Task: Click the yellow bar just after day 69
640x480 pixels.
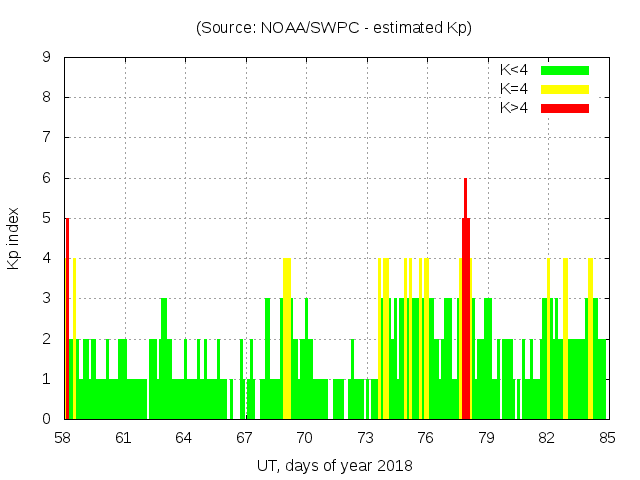Action: click(x=287, y=340)
